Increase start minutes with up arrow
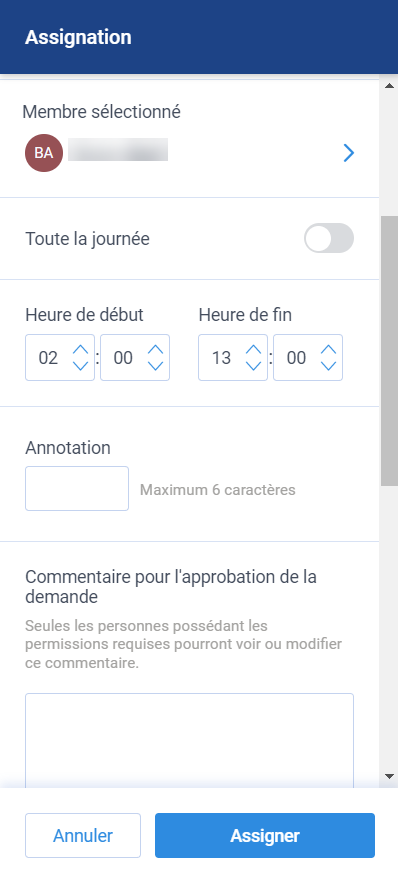The image size is (398, 878). (x=155, y=350)
